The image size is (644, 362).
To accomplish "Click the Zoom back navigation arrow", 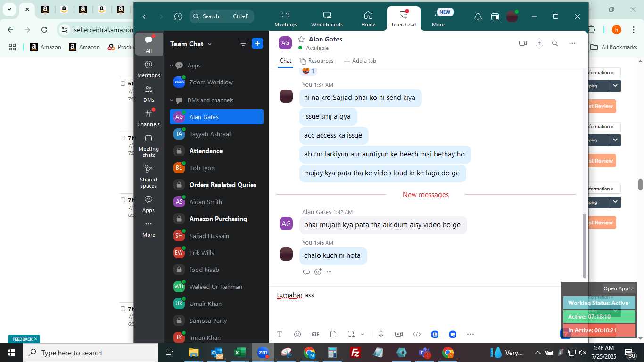I will [x=144, y=16].
